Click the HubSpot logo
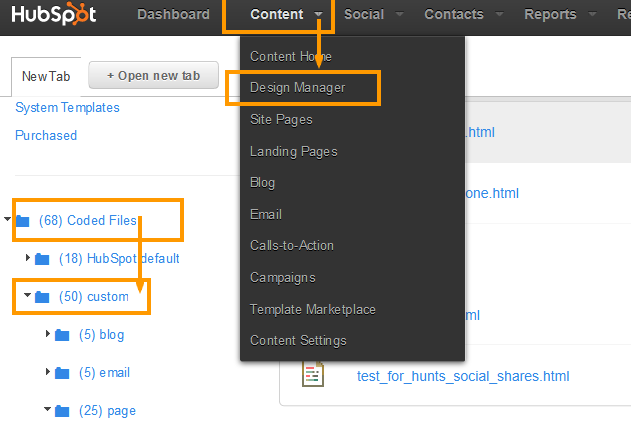This screenshot has width=631, height=422. pyautogui.click(x=54, y=13)
